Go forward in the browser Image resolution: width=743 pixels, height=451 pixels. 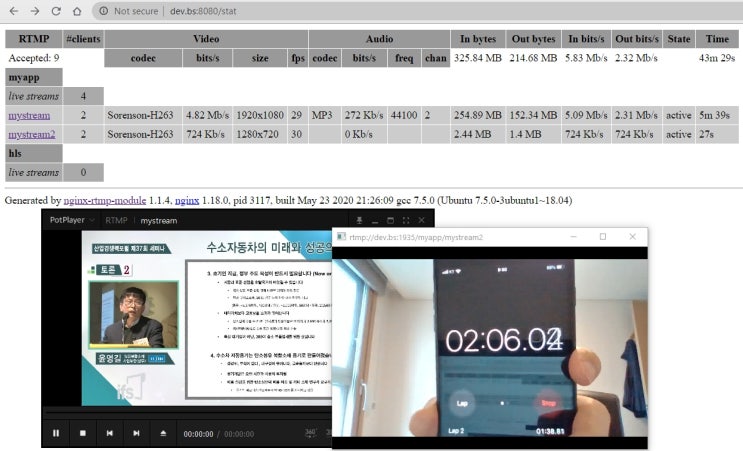tap(35, 11)
